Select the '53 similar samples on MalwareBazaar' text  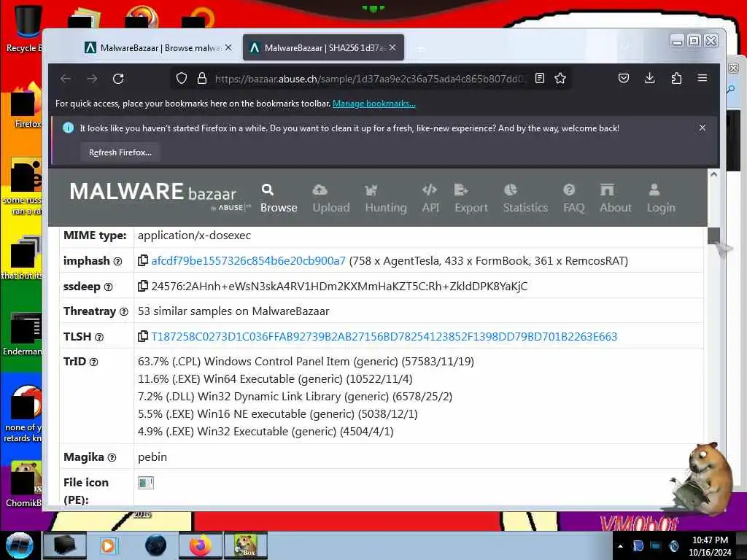pos(233,311)
